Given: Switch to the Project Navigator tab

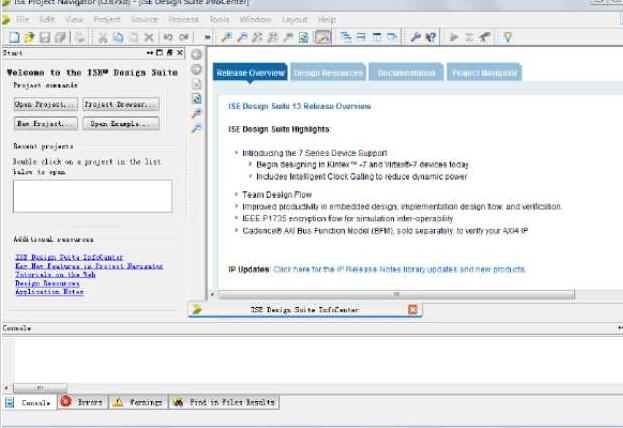Looking at the screenshot, I should [484, 73].
